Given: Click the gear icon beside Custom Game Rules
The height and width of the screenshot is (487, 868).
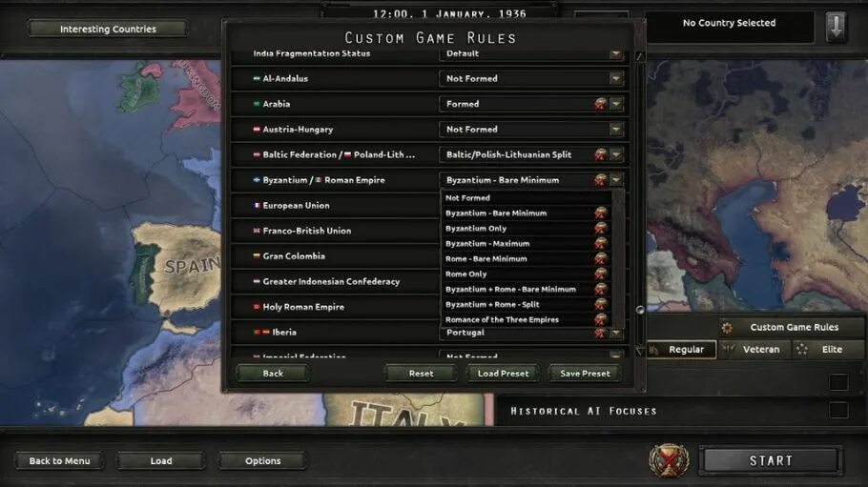Looking at the screenshot, I should coord(727,328).
